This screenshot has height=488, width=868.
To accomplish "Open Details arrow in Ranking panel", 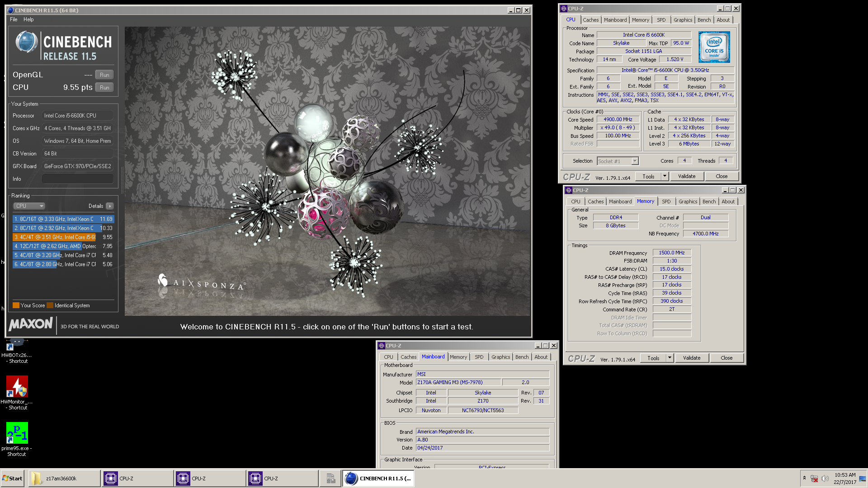I will [110, 206].
